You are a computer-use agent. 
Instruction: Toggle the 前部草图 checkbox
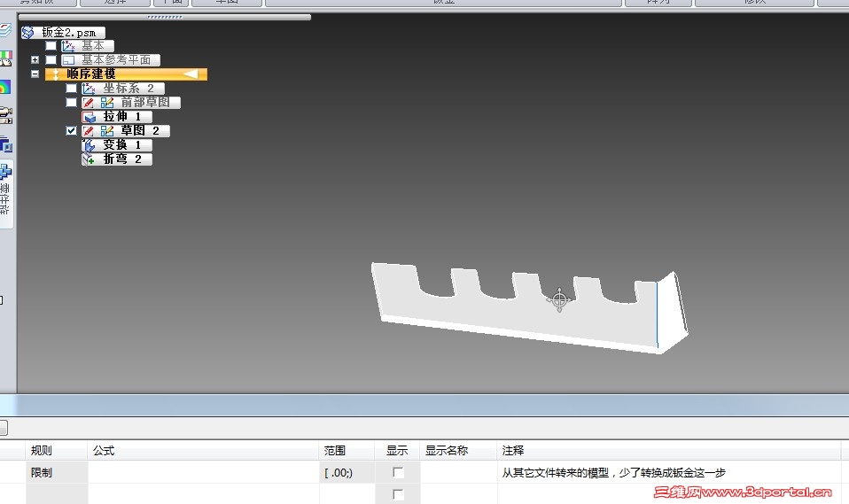(x=71, y=103)
